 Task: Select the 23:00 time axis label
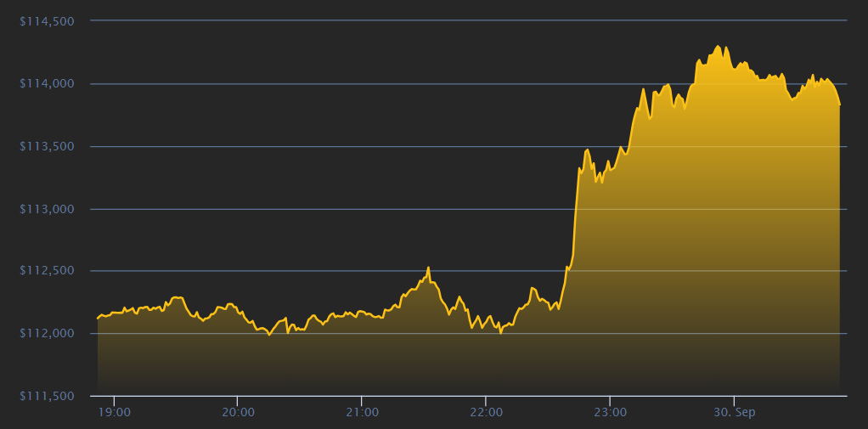tap(610, 412)
